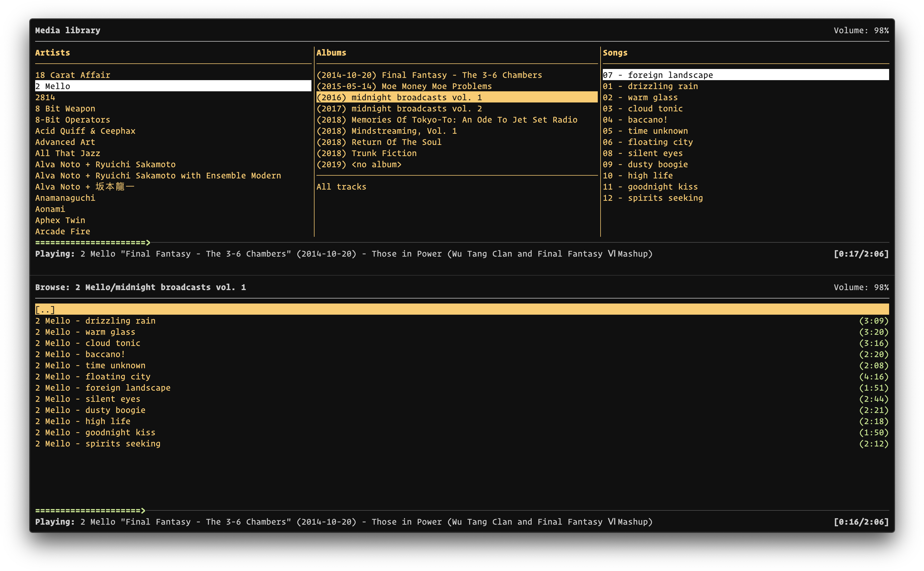Select song 09 - dusty boogie

pyautogui.click(x=645, y=164)
